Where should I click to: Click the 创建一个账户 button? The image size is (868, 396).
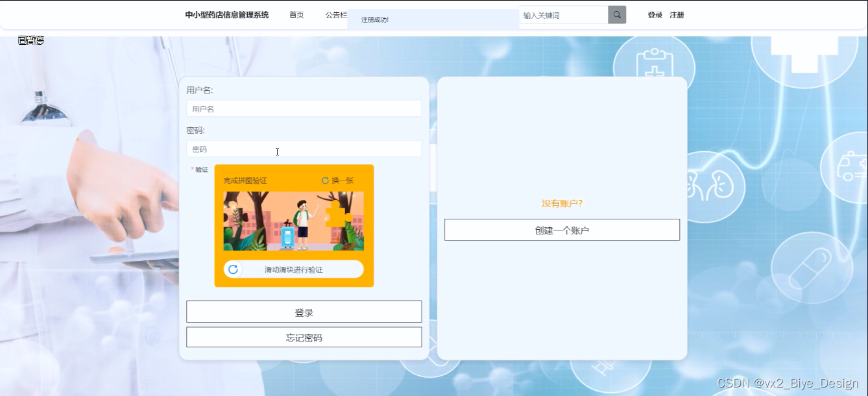(x=562, y=230)
